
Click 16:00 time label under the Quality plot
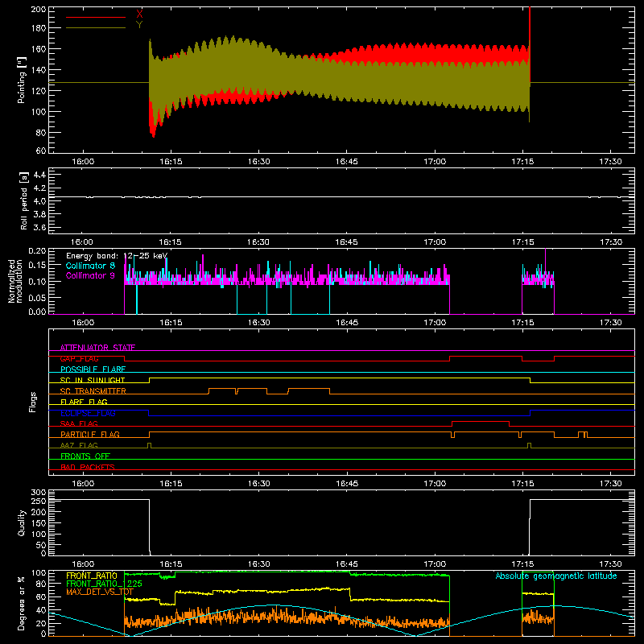83,564
